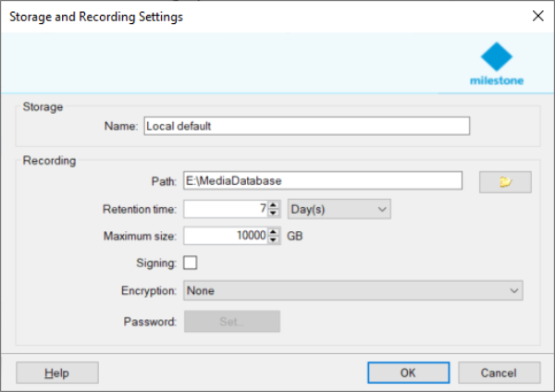555x392 pixels.
Task: Enable the Signing checkbox
Action: click(190, 263)
